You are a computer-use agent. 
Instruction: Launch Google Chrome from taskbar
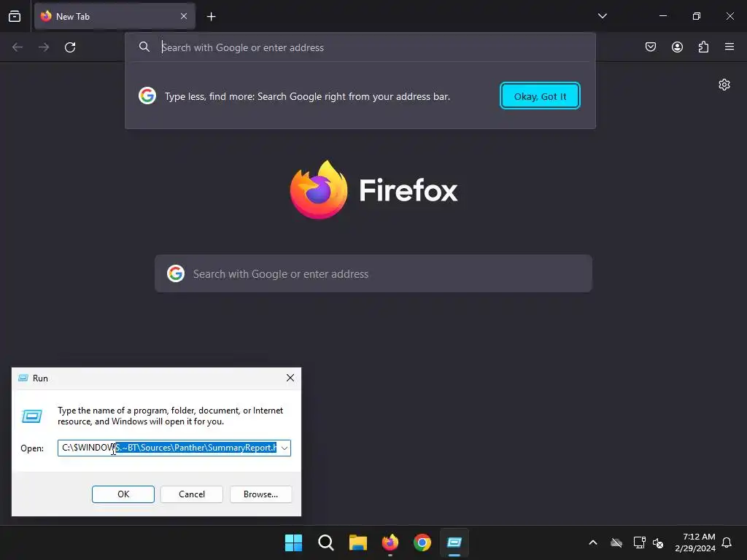pos(422,542)
